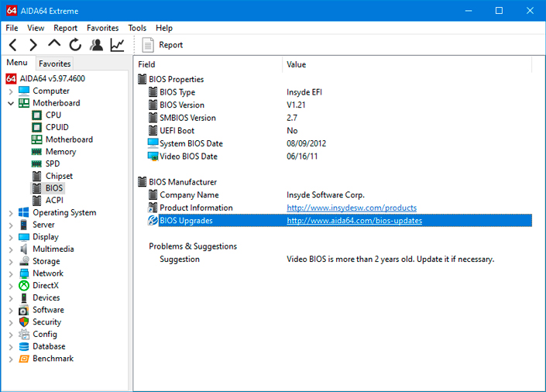Click the DirectX Xbox logo icon

(24, 285)
